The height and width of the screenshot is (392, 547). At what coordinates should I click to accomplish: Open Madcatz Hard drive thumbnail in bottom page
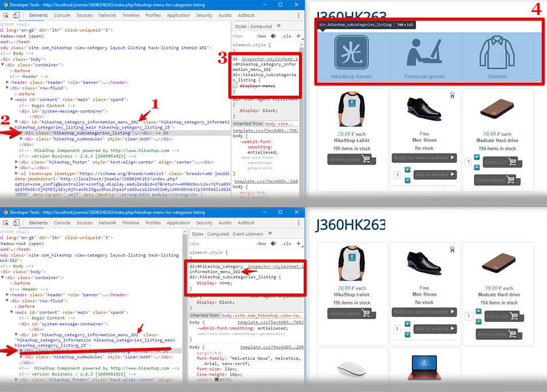pyautogui.click(x=499, y=263)
